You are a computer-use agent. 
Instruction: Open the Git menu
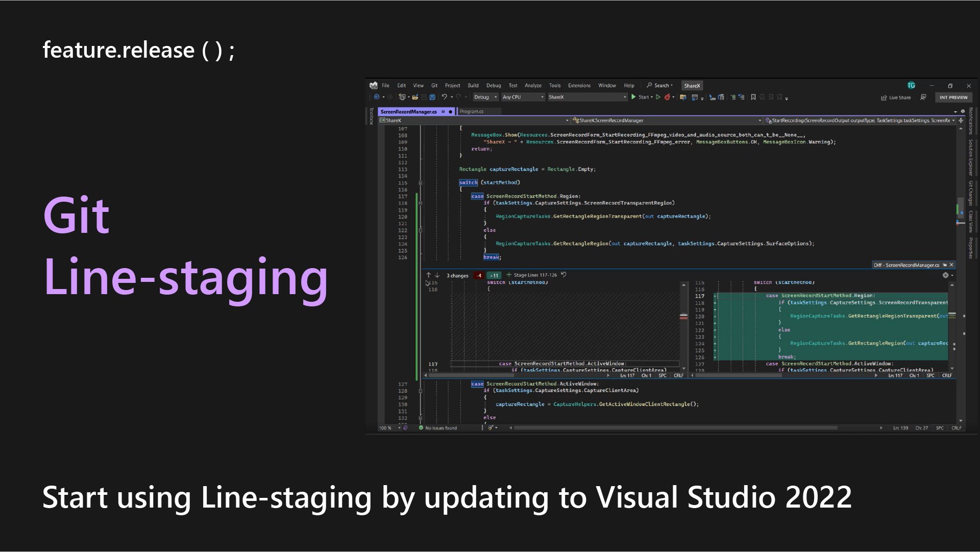[434, 86]
